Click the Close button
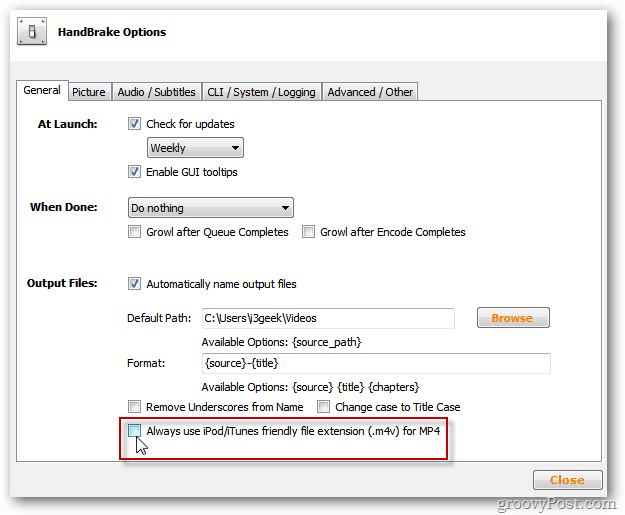Image resolution: width=625 pixels, height=515 pixels. coord(568,480)
